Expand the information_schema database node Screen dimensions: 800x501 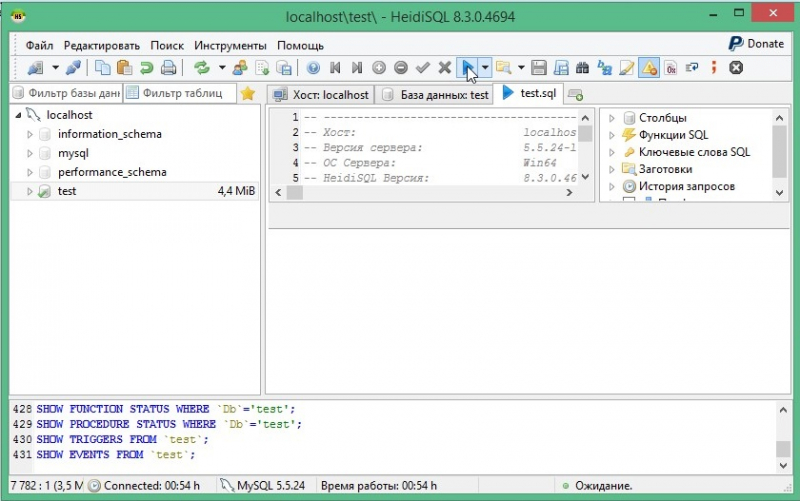[x=30, y=134]
